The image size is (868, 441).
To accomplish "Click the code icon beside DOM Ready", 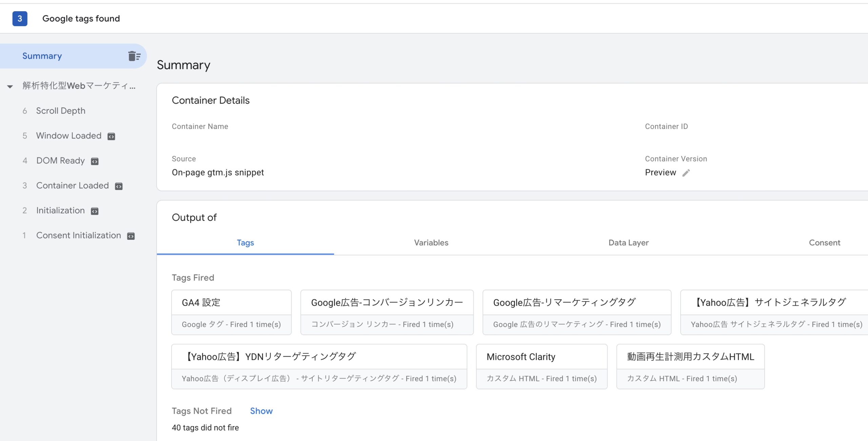I will click(x=95, y=161).
